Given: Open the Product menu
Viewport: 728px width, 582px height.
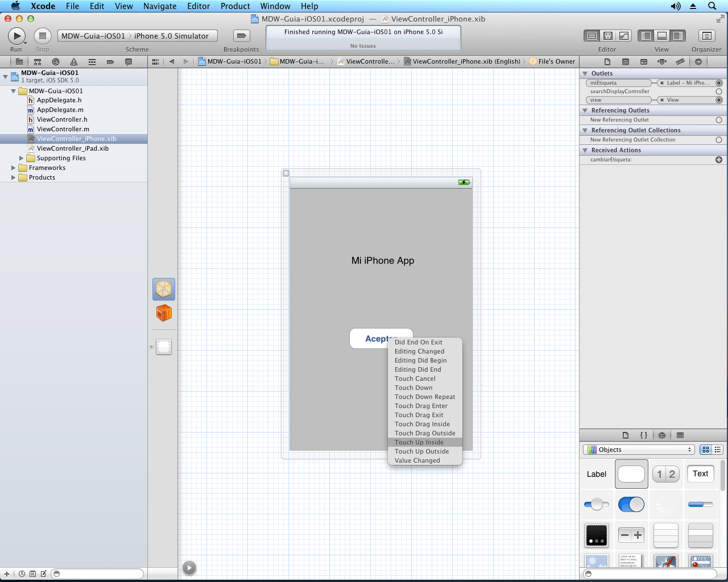Looking at the screenshot, I should click(x=235, y=6).
